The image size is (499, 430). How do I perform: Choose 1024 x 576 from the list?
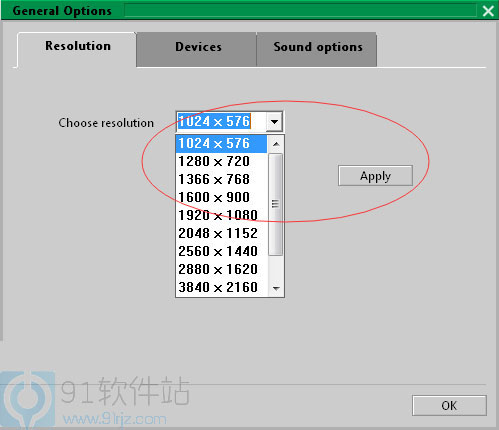221,144
